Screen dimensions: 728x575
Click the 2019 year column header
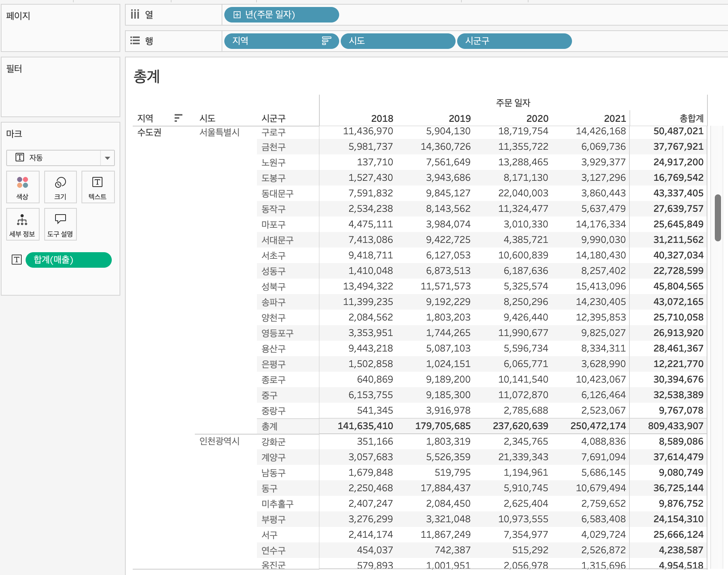(x=459, y=118)
